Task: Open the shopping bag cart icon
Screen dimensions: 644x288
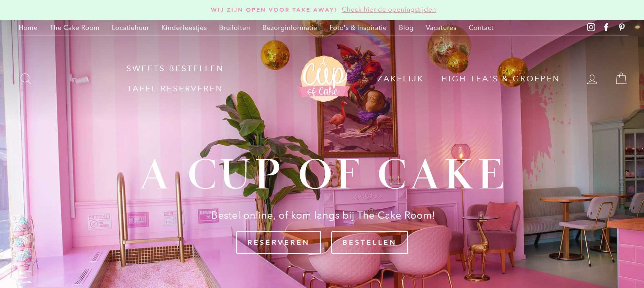Action: tap(621, 78)
